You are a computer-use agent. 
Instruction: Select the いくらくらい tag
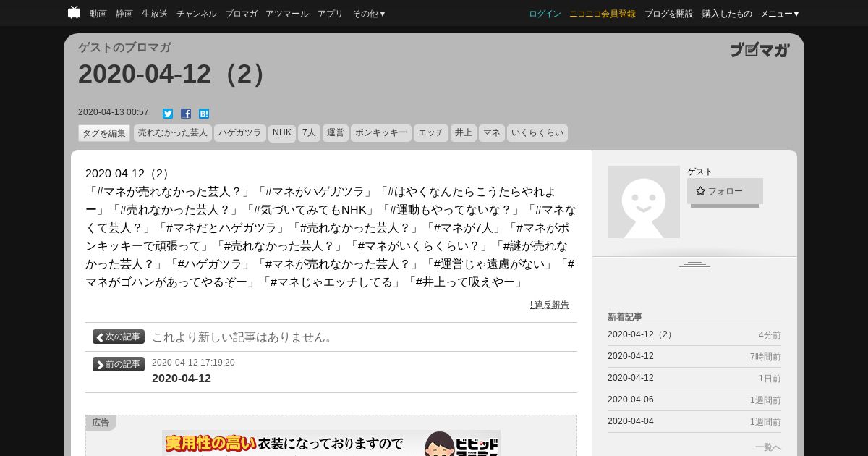click(537, 133)
